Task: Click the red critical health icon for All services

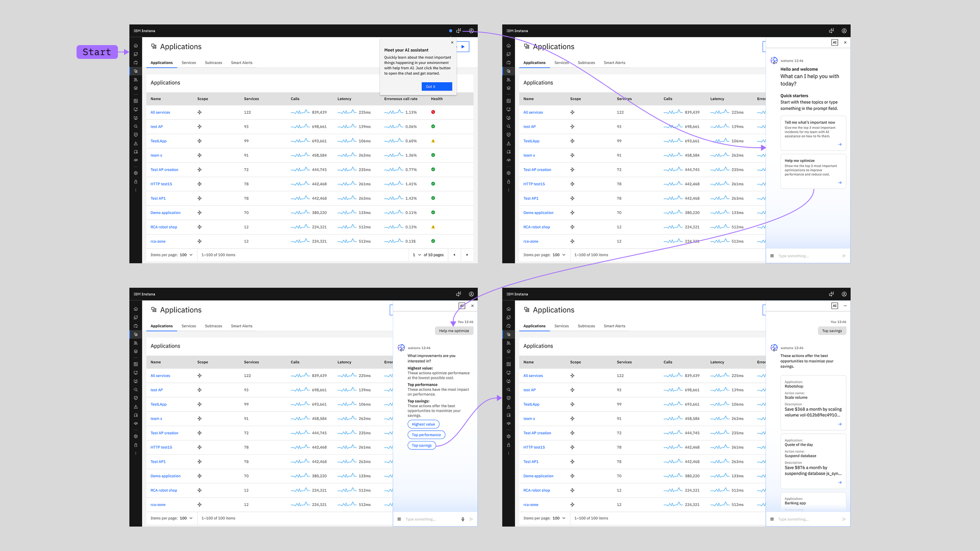Action: [x=433, y=112]
